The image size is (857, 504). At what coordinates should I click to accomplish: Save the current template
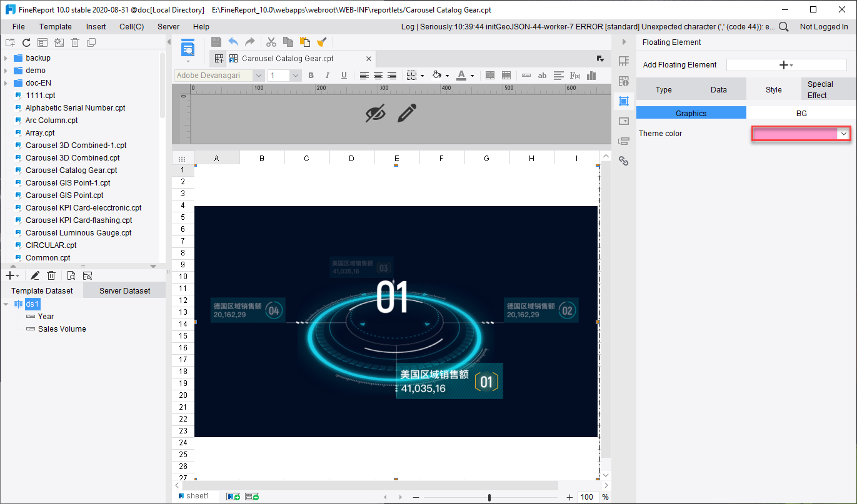(216, 42)
